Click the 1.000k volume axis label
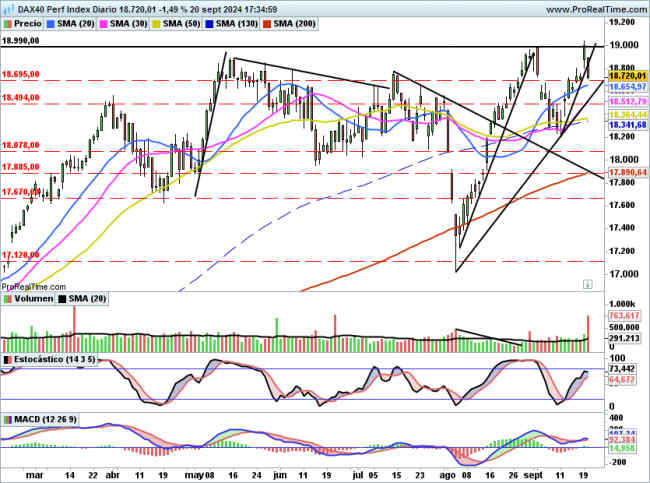The image size is (650, 483). (621, 304)
